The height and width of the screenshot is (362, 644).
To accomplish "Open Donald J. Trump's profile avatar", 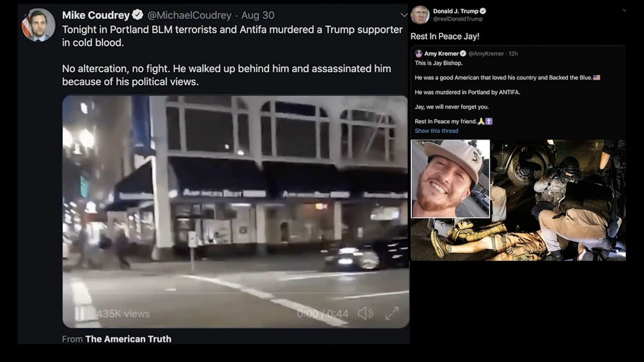I will tap(420, 15).
